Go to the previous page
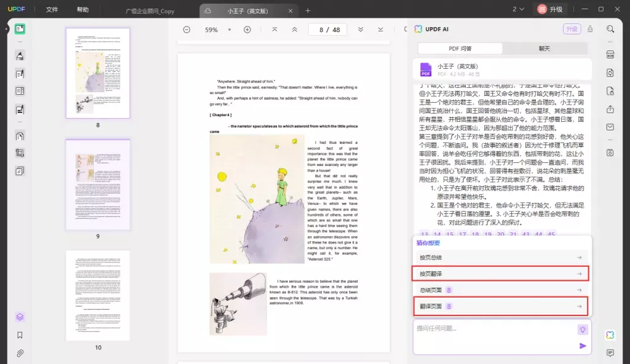This screenshot has width=630, height=364. pyautogui.click(x=295, y=30)
